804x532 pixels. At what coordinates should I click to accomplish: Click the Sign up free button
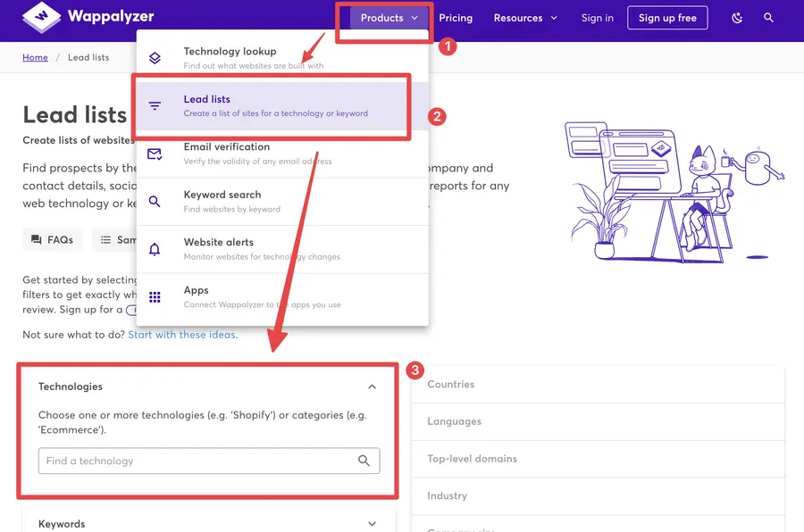pyautogui.click(x=667, y=18)
